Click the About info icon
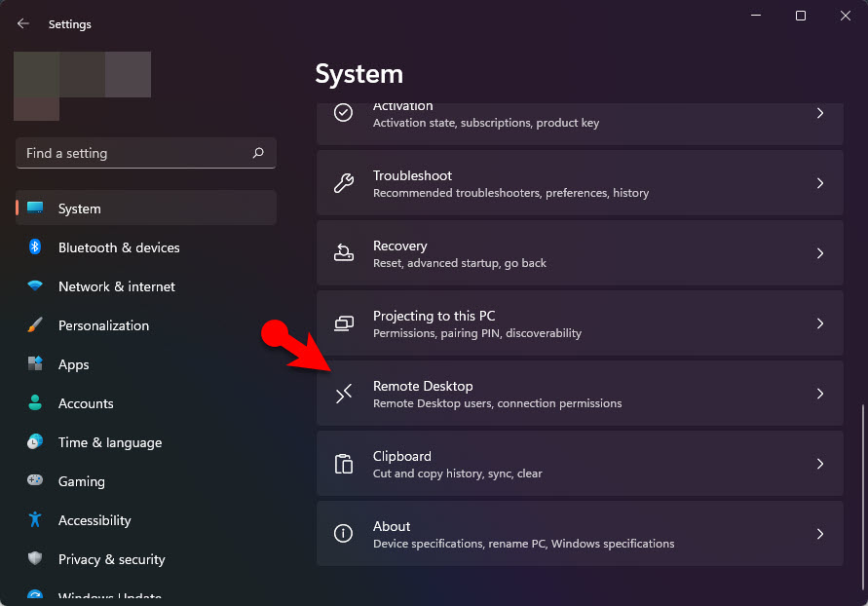This screenshot has width=868, height=606. [343, 534]
